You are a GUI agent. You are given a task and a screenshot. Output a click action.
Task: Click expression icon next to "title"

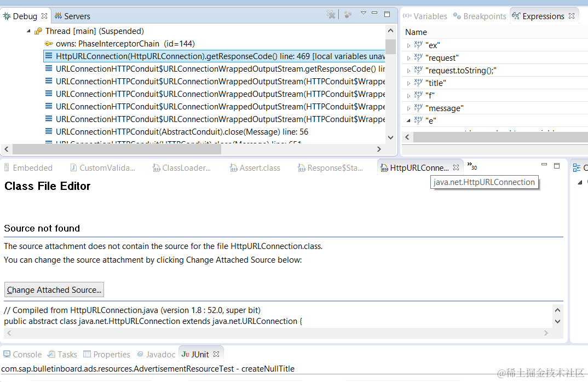click(x=418, y=83)
